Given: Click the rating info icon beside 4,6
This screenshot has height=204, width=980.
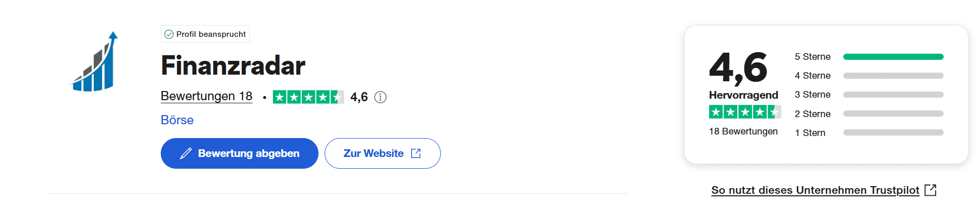Looking at the screenshot, I should tap(380, 97).
